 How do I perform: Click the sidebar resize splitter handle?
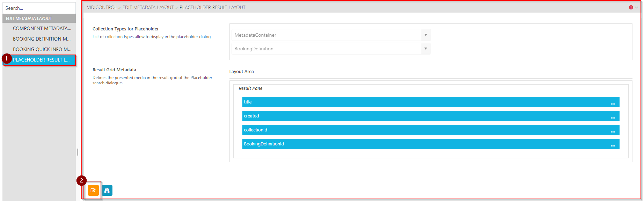(x=78, y=152)
